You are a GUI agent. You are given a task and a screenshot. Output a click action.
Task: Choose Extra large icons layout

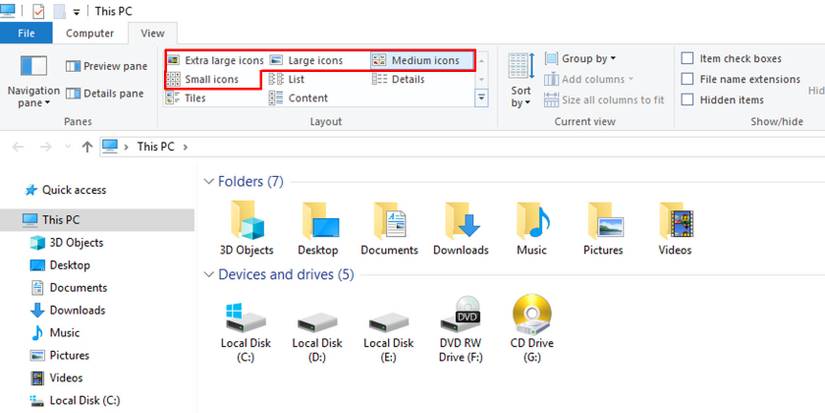coord(215,60)
